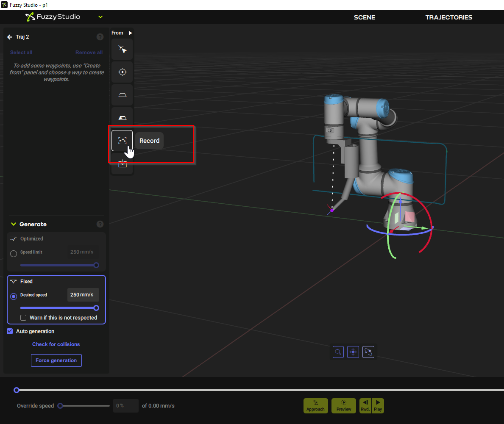
Task: Select the pan viewport control
Action: [x=353, y=352]
